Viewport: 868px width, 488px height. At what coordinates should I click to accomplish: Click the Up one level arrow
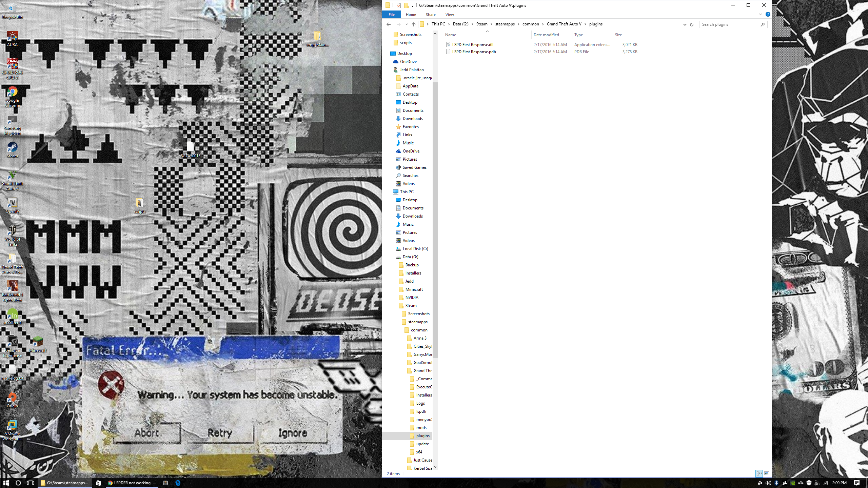pyautogui.click(x=413, y=24)
